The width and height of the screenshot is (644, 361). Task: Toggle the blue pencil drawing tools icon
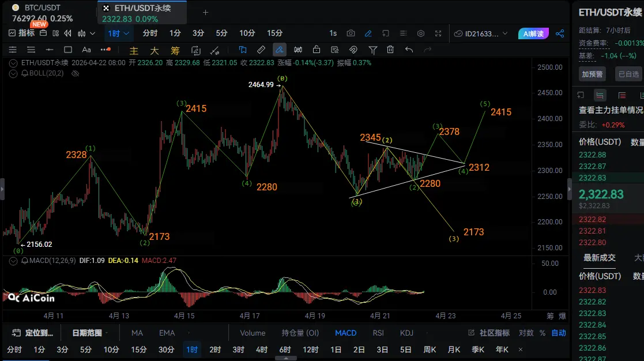coord(368,33)
